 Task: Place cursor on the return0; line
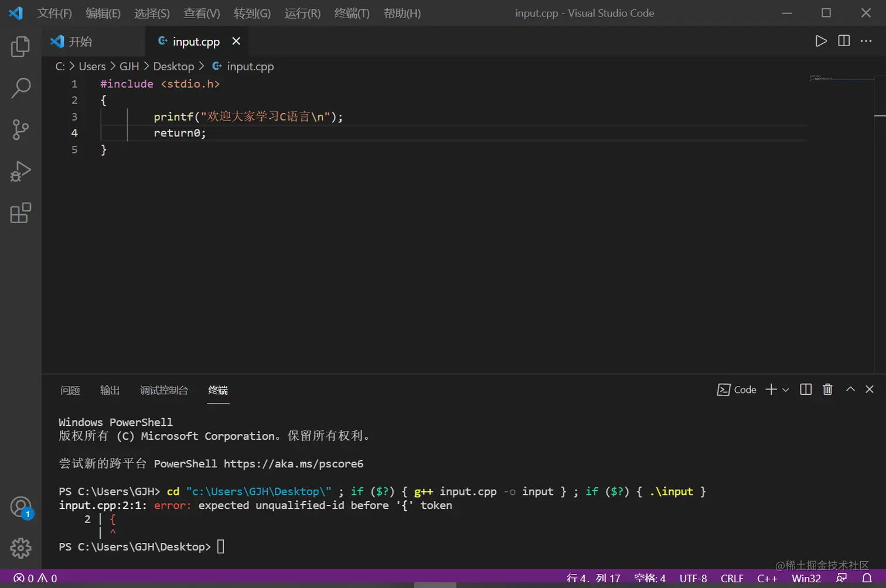180,133
